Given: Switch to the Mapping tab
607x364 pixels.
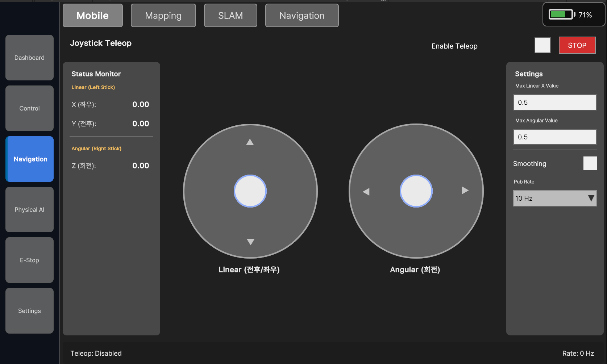Looking at the screenshot, I should [x=163, y=16].
